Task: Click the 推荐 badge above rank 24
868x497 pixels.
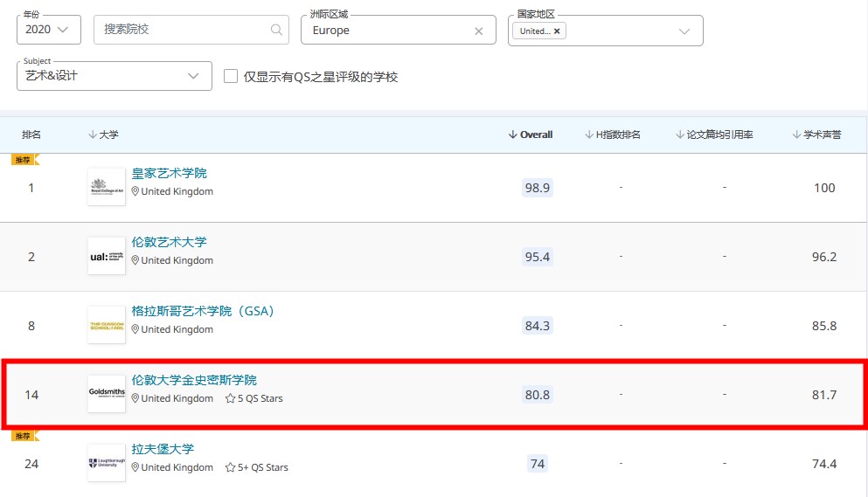Action: (24, 436)
